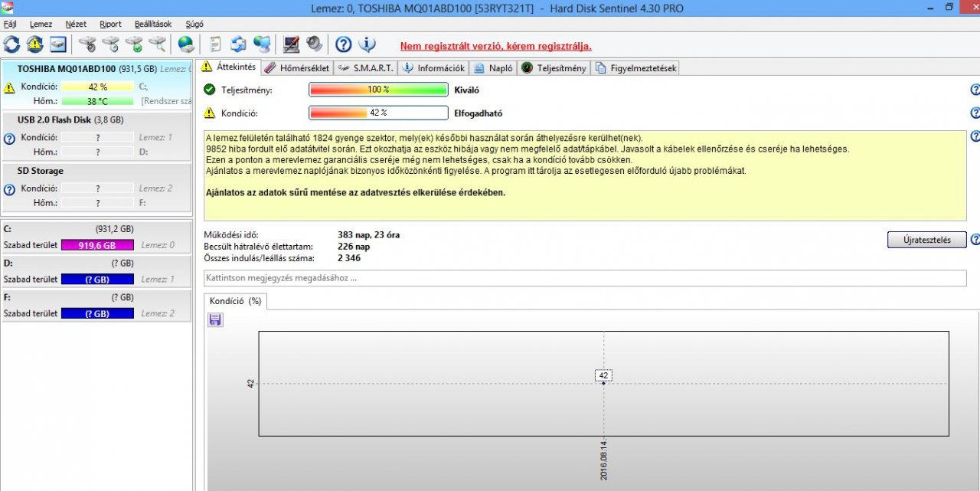Click the disk with clock toolbar icon

pyautogui.click(x=111, y=44)
